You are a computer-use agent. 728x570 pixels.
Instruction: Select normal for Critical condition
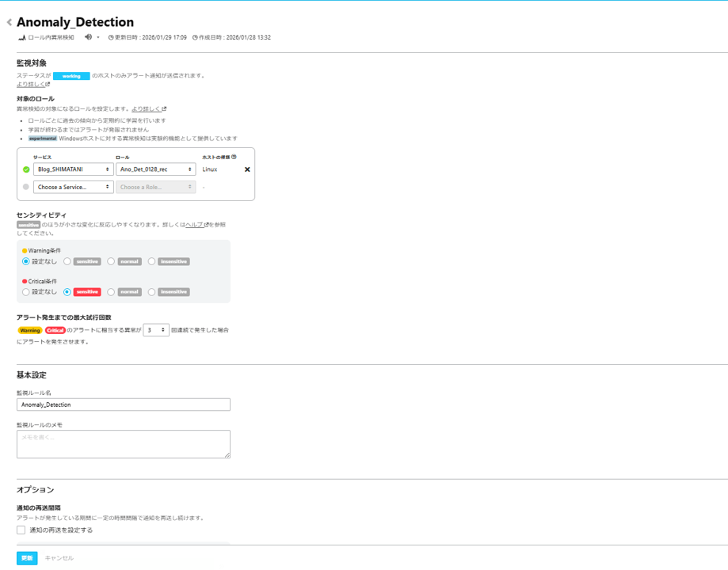[x=112, y=292]
